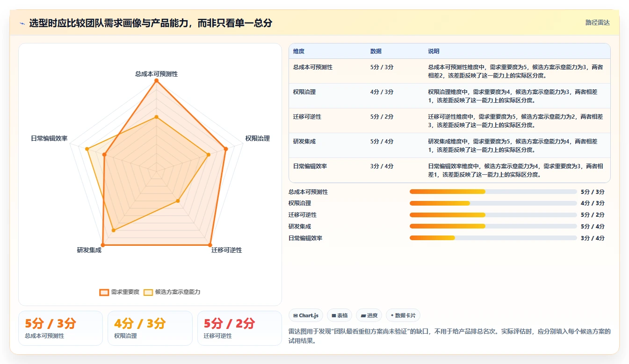629x364 pixels.
Task: Click the table data cell 3分 / 4分
Action: tap(382, 166)
